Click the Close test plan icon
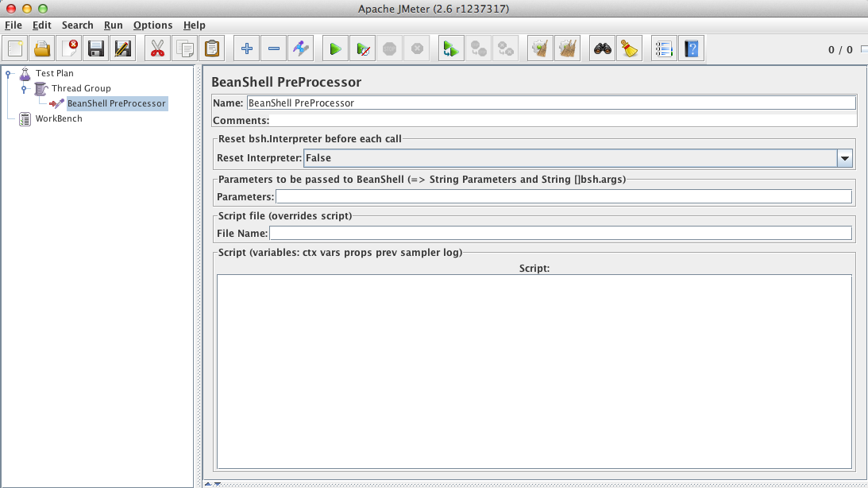Image resolution: width=868 pixels, height=488 pixels. point(69,48)
